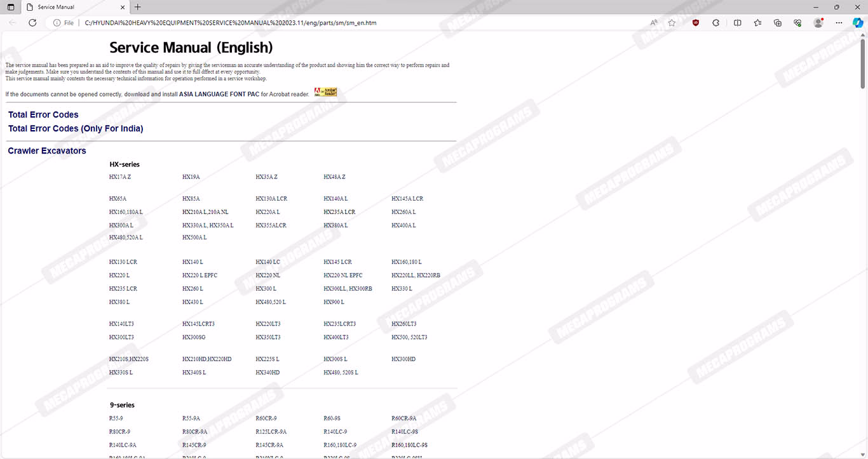The width and height of the screenshot is (868, 459).
Task: Click the uBlock Origin extension icon
Action: point(696,23)
